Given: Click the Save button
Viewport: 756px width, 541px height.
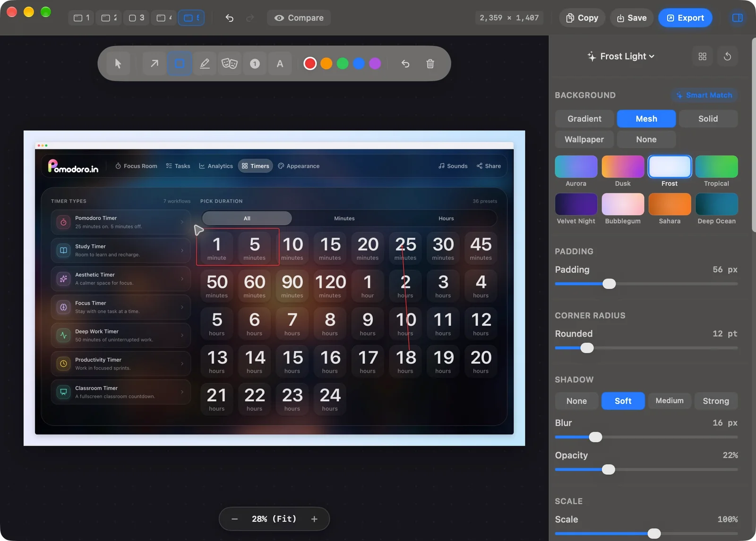Looking at the screenshot, I should [x=632, y=18].
